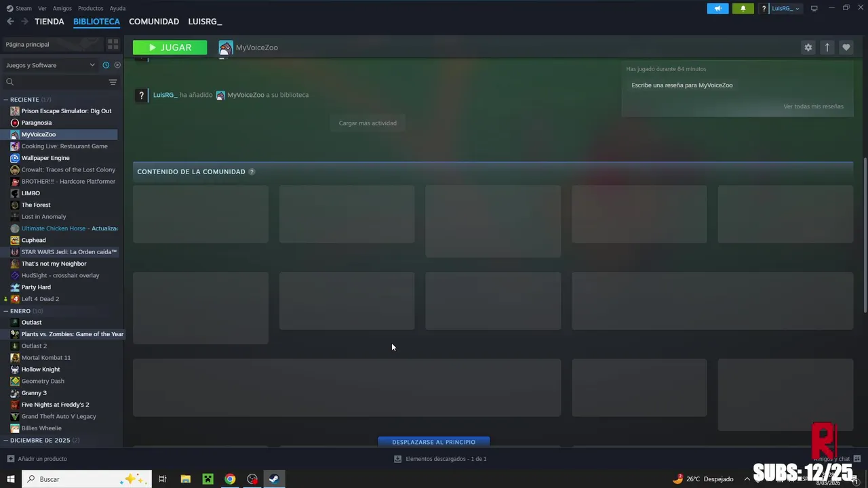
Task: Open Escribe una reseña para MyVoiceZoo
Action: point(682,85)
